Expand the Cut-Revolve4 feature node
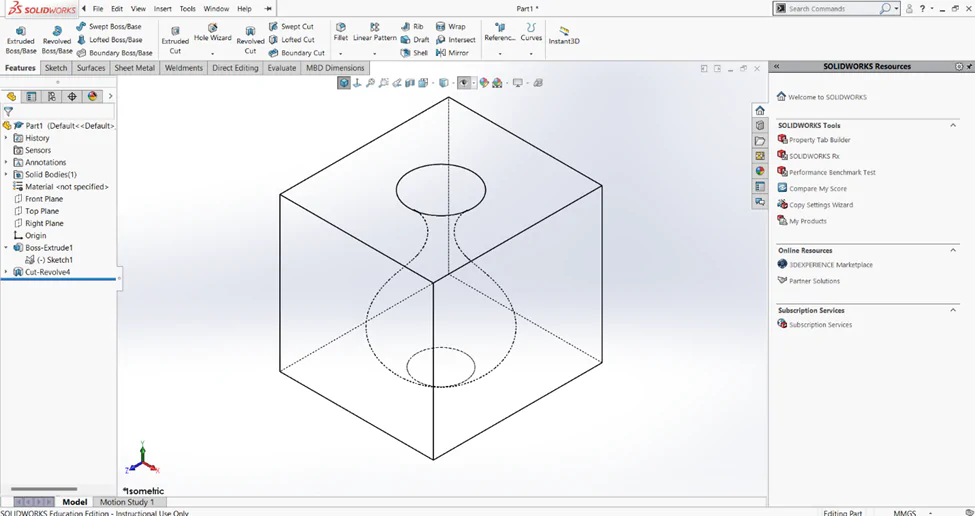The height and width of the screenshot is (516, 975). pyautogui.click(x=6, y=272)
